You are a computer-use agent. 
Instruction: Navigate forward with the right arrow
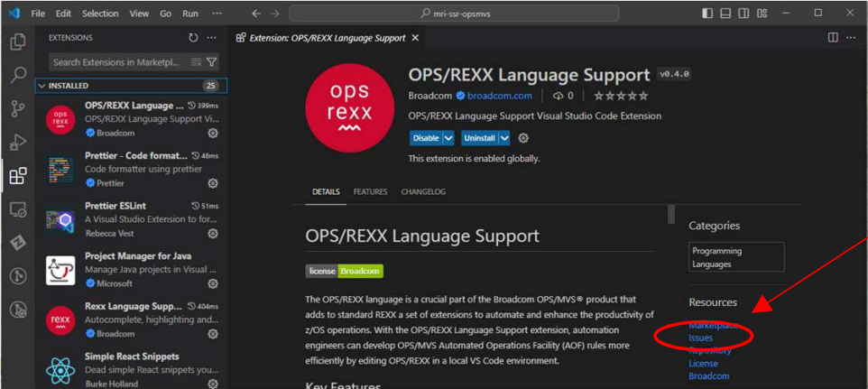[274, 14]
